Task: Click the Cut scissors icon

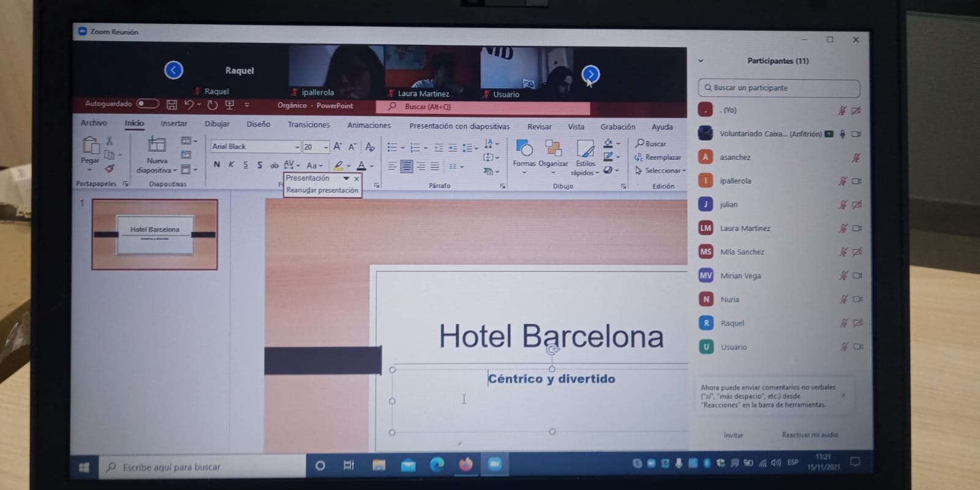Action: 110,141
